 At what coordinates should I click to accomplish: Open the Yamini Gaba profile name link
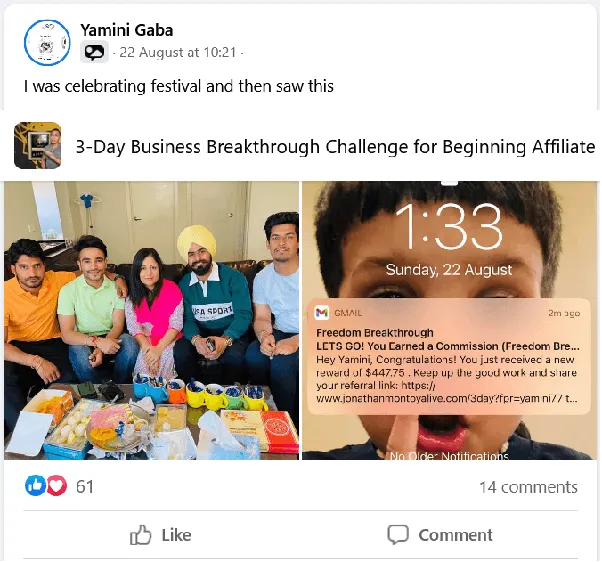click(x=127, y=30)
